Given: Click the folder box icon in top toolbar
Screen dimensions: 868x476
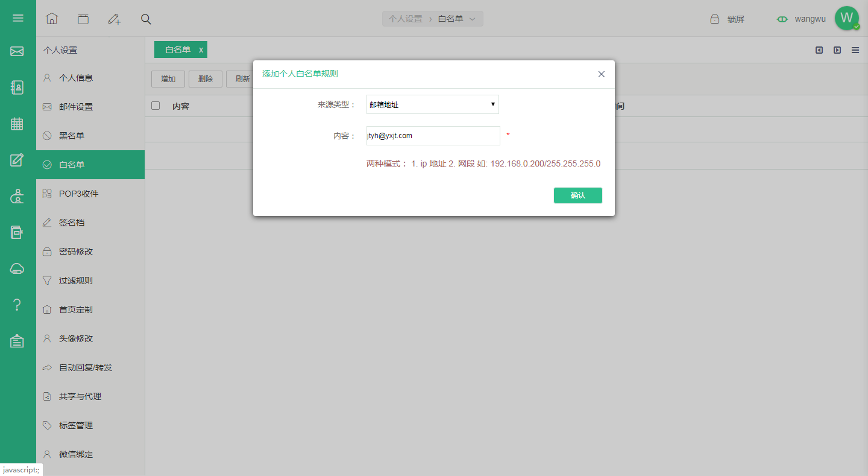Looking at the screenshot, I should (x=83, y=19).
